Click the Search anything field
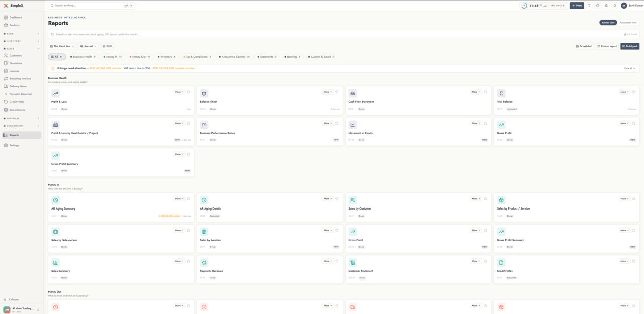The height and width of the screenshot is (314, 644). pyautogui.click(x=92, y=6)
